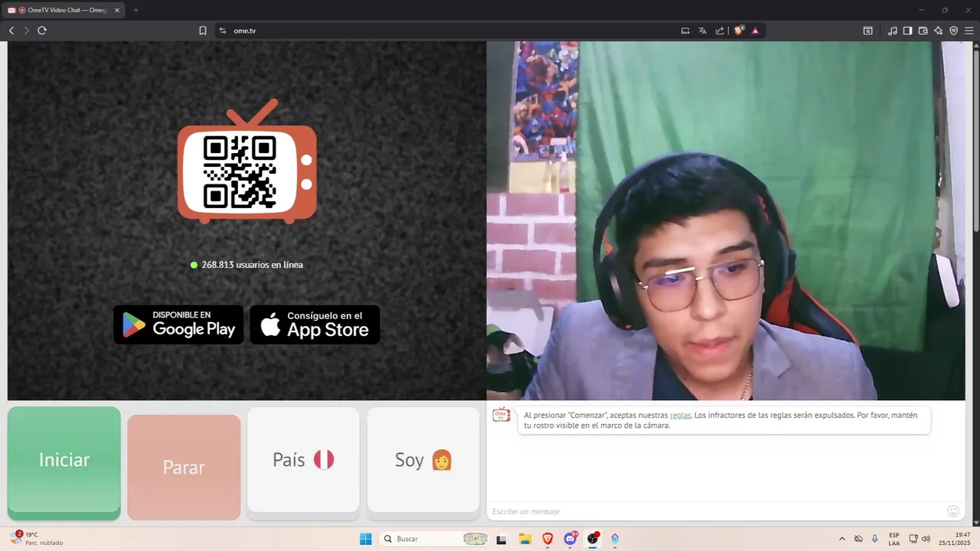Open a new browser tab

[136, 10]
